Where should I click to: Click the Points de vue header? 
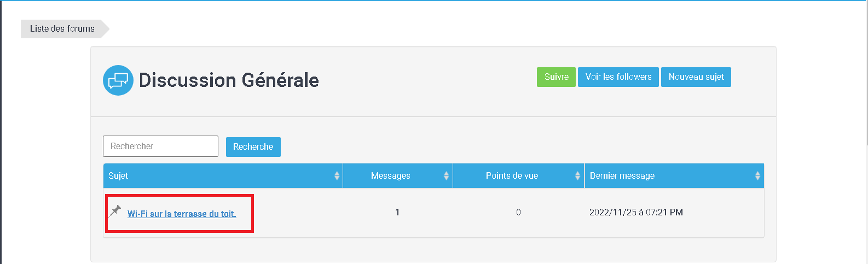tap(519, 176)
